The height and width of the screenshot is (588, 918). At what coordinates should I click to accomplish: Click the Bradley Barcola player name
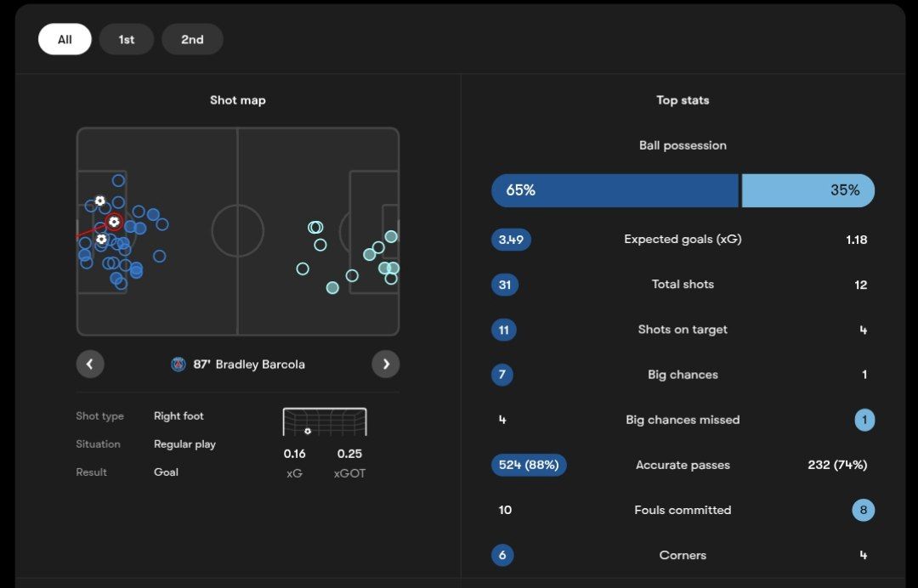pos(260,365)
